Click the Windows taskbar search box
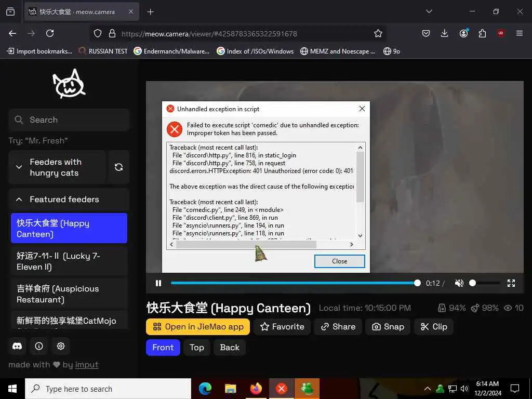The width and height of the screenshot is (532, 399). click(x=108, y=389)
